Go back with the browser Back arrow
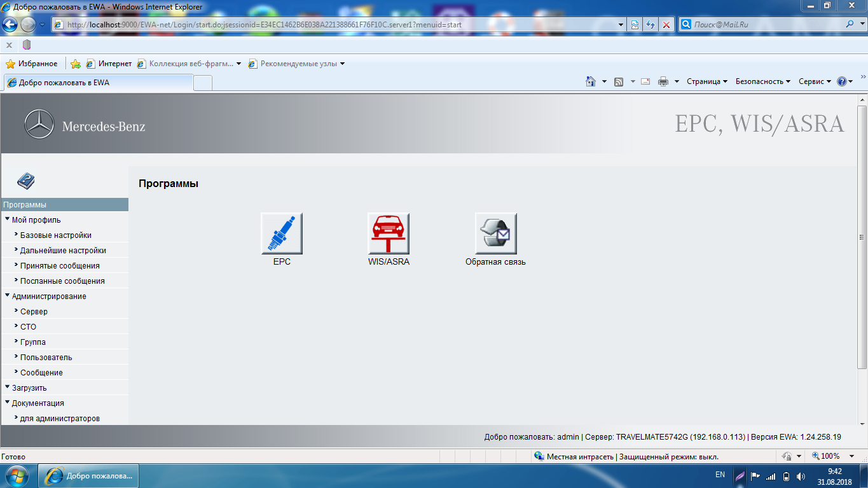868x488 pixels. coord(10,25)
